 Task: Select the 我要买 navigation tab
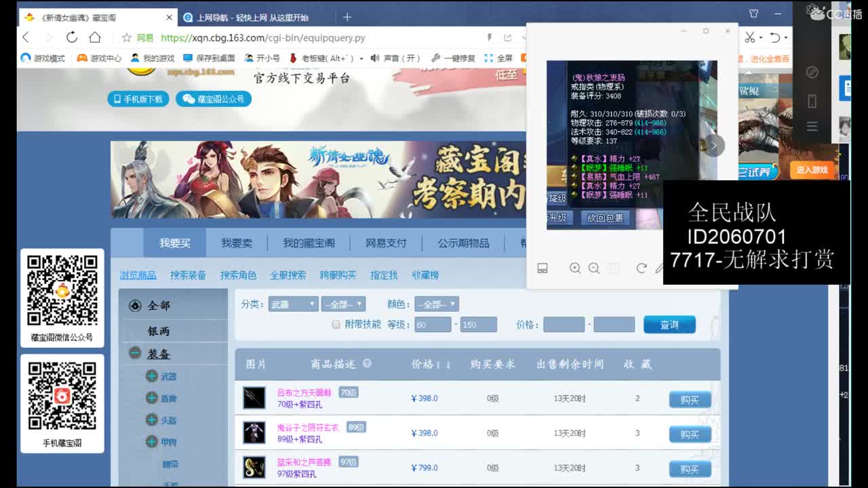click(x=175, y=243)
